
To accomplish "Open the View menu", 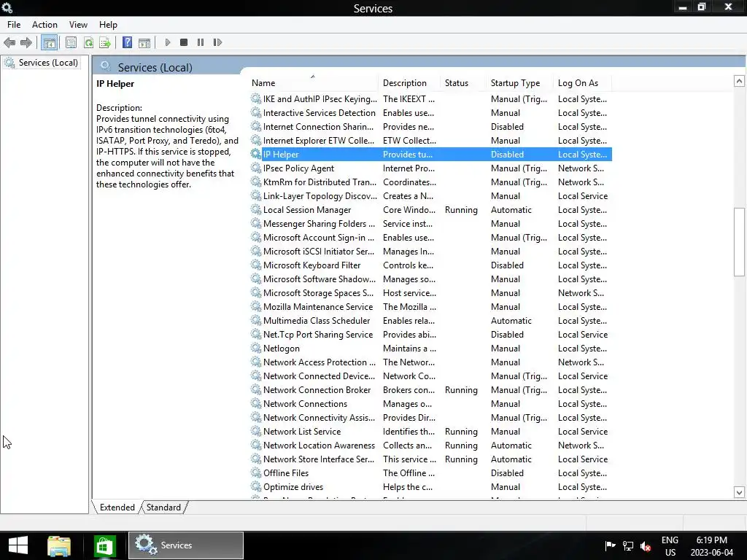I will (x=78, y=25).
